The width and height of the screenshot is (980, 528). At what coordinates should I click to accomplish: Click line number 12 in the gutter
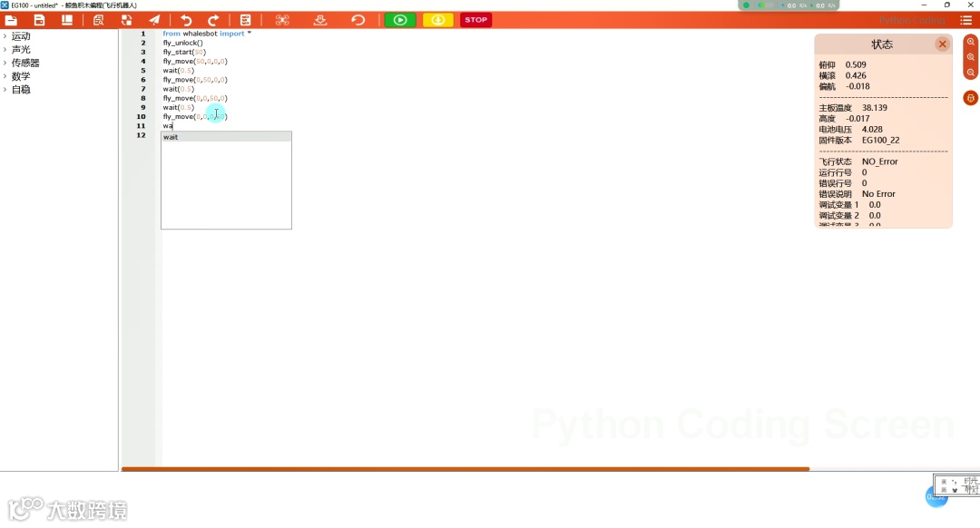point(142,135)
